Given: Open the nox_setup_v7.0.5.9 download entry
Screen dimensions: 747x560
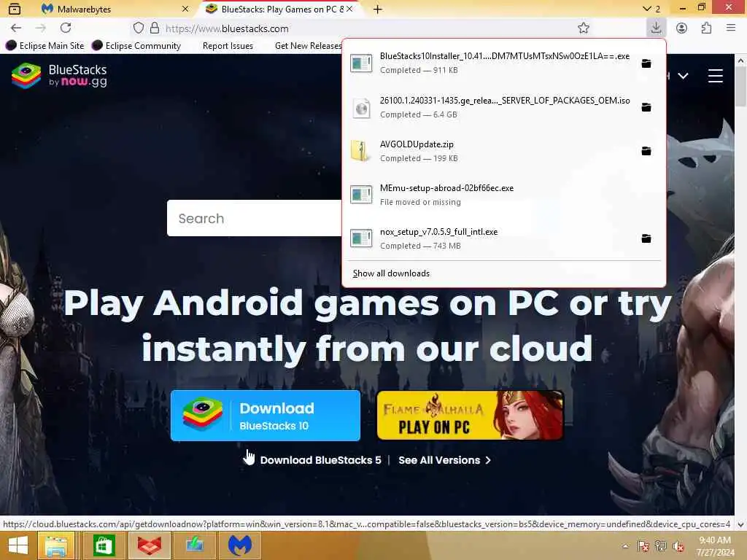Looking at the screenshot, I should (504, 238).
